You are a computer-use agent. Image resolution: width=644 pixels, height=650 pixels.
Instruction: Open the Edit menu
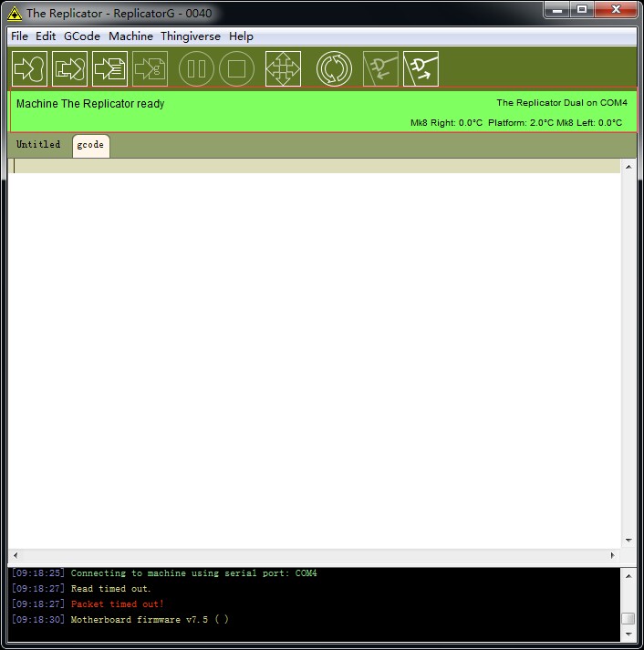click(x=46, y=36)
